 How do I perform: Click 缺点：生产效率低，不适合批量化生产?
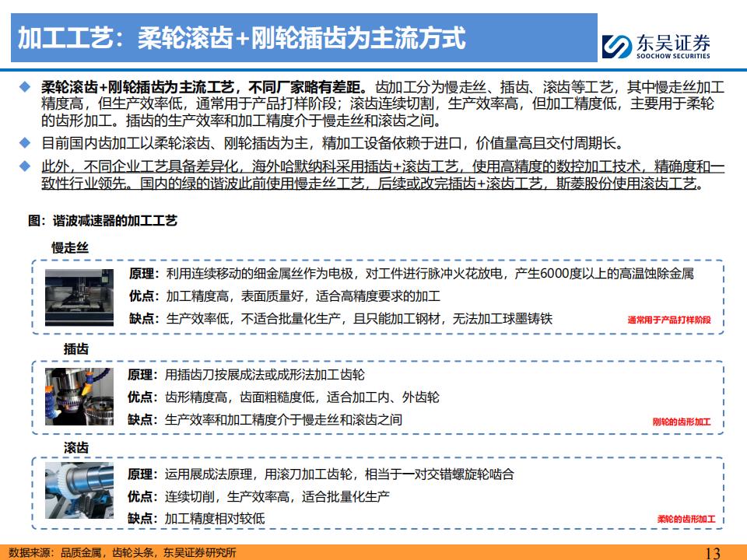click(341, 319)
